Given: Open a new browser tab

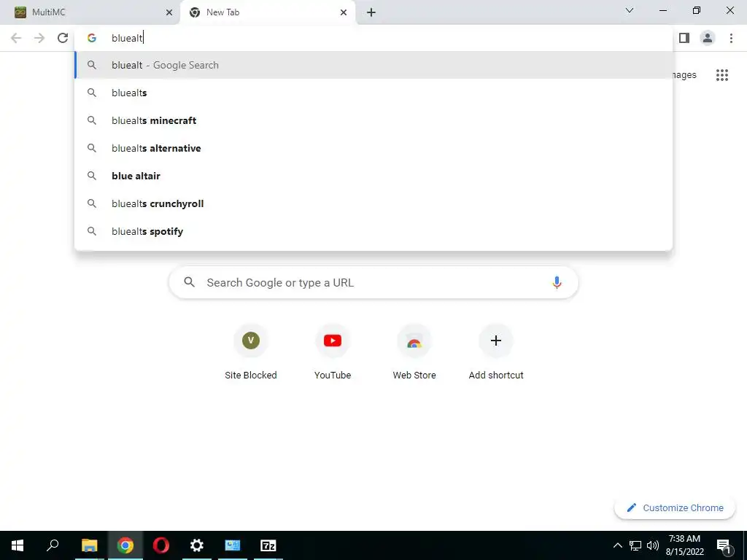Looking at the screenshot, I should coord(371,12).
